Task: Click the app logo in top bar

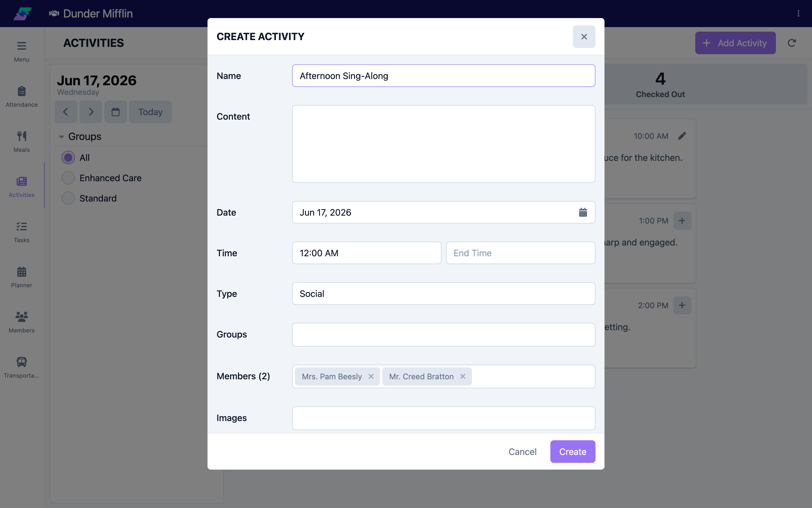Action: (23, 14)
